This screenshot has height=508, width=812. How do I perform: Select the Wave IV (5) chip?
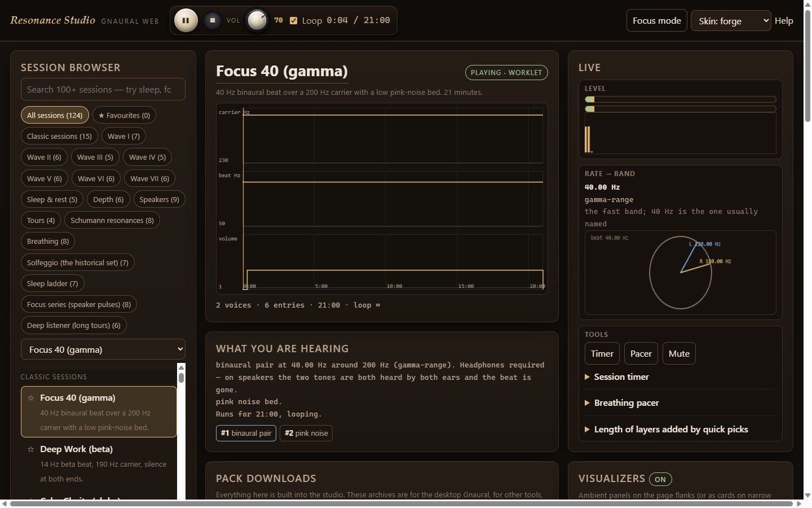[147, 157]
